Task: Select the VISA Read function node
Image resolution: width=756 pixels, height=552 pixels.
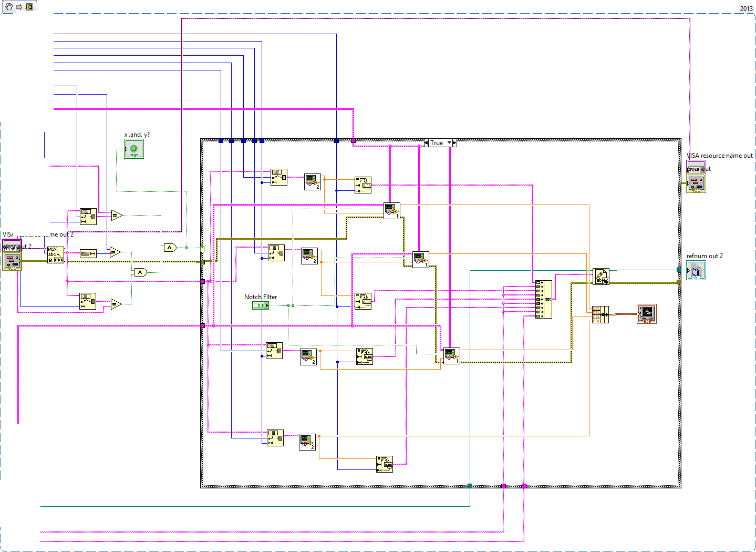Action: (x=56, y=255)
